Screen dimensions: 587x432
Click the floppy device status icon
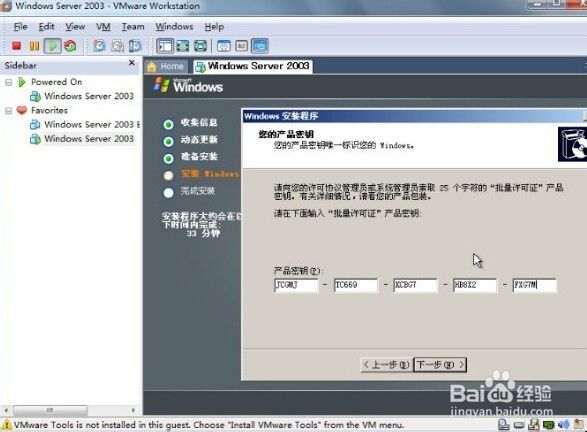(533, 425)
